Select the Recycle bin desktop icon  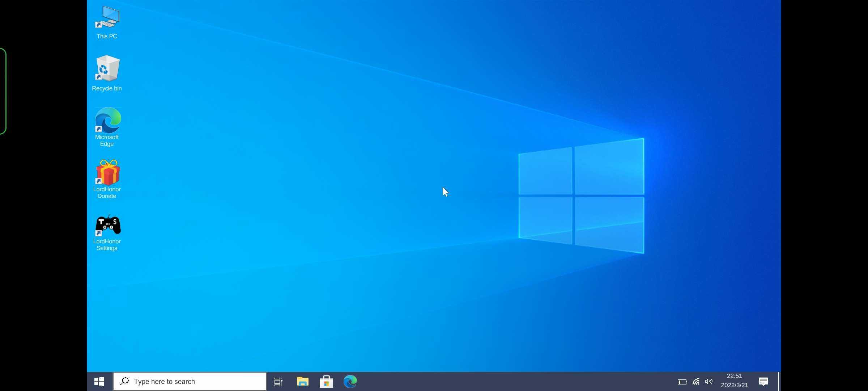[107, 73]
